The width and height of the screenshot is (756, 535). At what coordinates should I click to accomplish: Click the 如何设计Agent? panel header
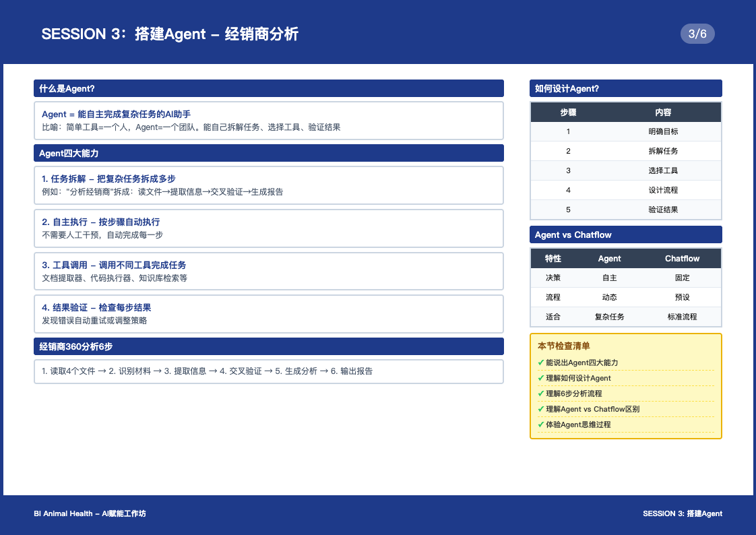click(x=625, y=88)
